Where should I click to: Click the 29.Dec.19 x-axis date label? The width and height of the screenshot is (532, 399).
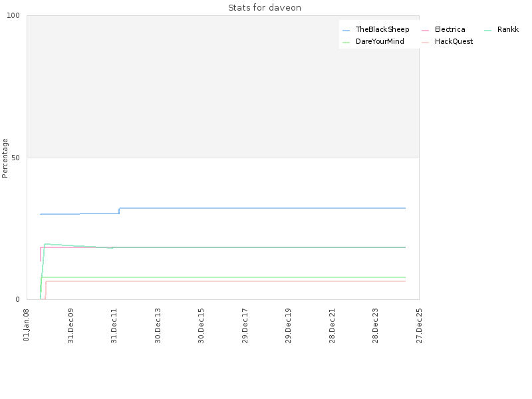click(x=288, y=325)
